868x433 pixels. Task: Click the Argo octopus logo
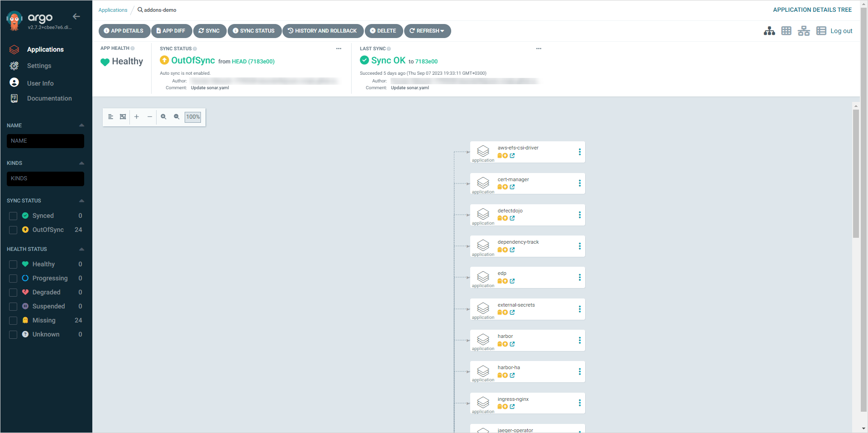click(x=14, y=21)
